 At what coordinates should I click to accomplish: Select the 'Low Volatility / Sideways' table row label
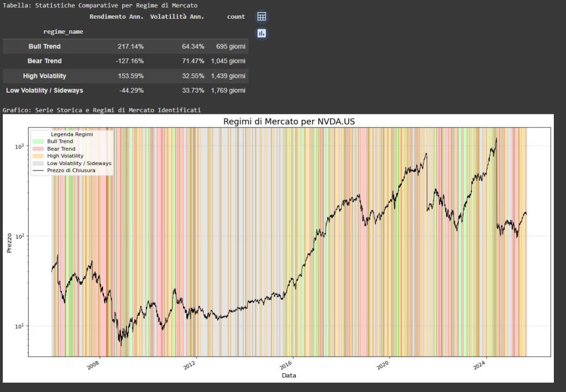44,91
